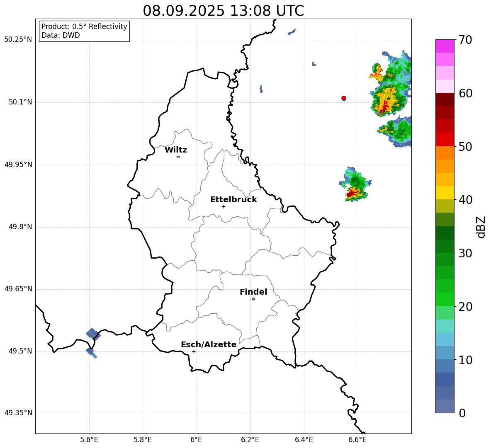Click the 20 value on the colorbar
The width and height of the screenshot is (491, 448).
coord(465,306)
